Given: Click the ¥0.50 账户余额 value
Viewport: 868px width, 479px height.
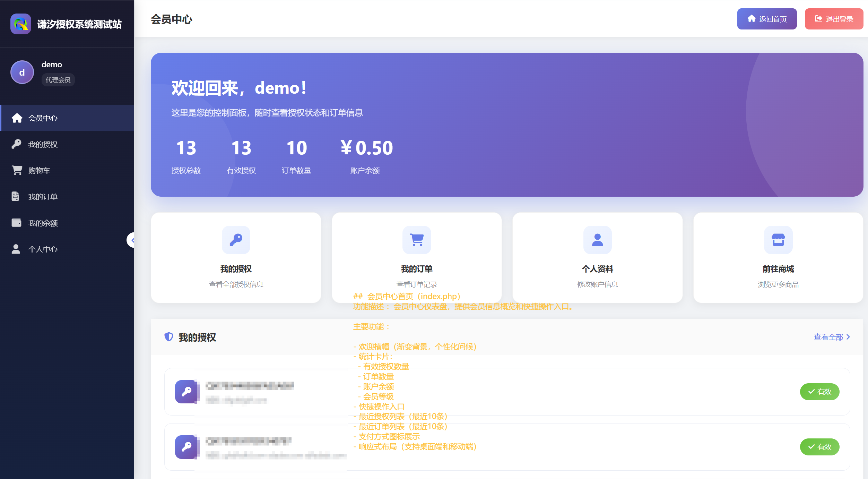Looking at the screenshot, I should coord(366,148).
